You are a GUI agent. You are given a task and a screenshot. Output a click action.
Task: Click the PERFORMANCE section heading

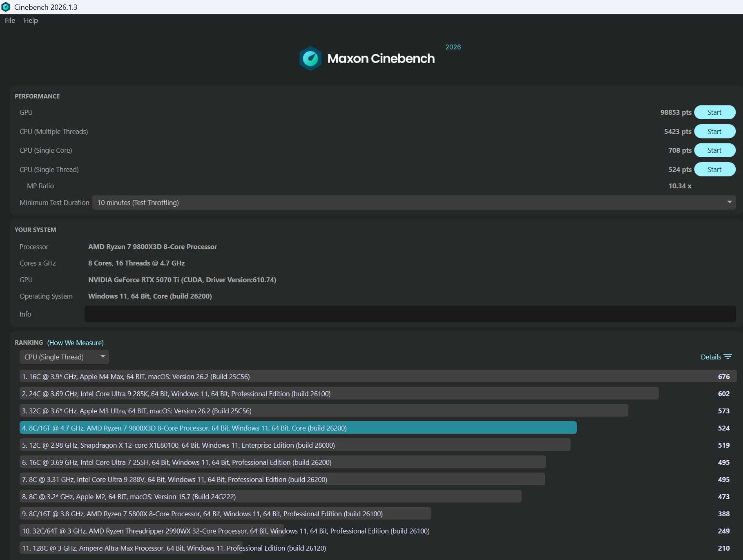[x=37, y=96]
